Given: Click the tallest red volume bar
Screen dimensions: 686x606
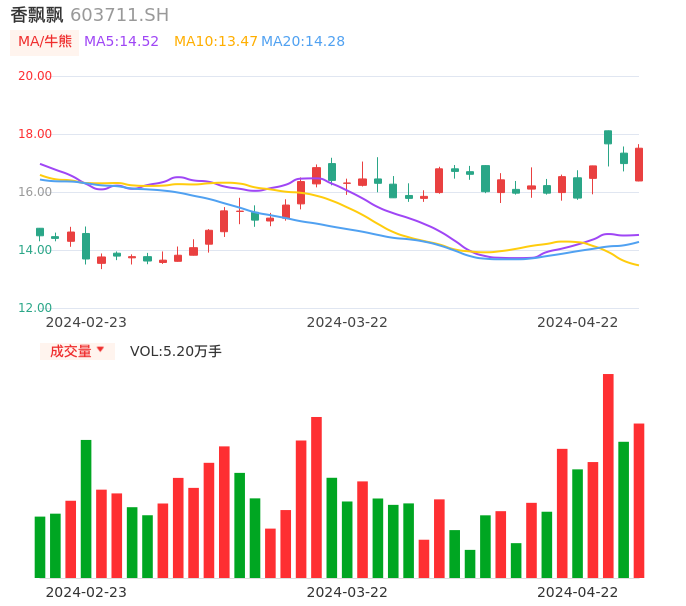Looking at the screenshot, I should 608,475.
